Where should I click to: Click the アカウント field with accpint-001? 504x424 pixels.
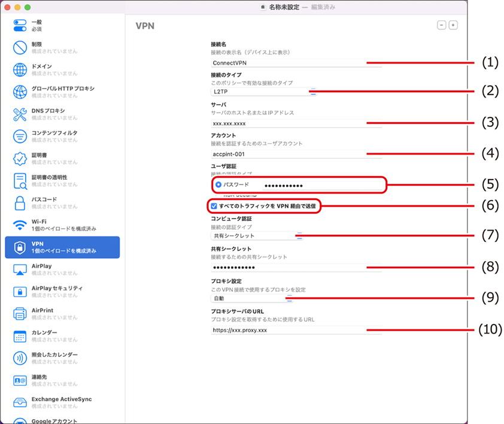pos(296,154)
